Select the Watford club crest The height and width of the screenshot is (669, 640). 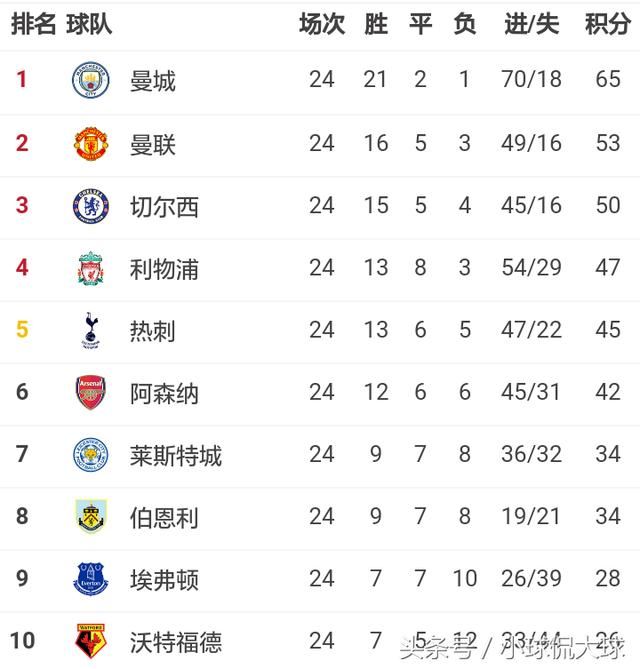[91, 640]
